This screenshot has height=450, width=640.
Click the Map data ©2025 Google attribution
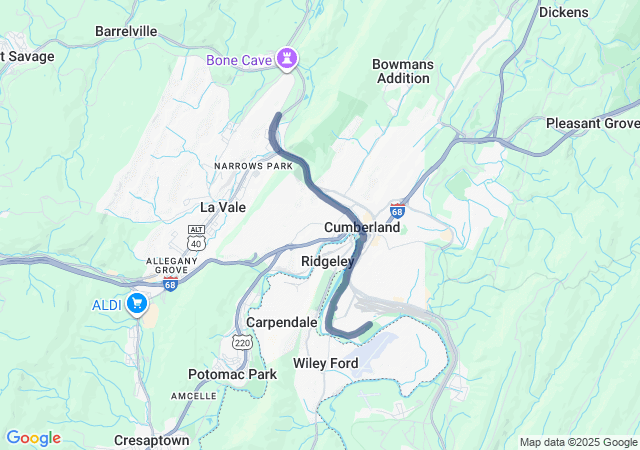click(x=578, y=442)
